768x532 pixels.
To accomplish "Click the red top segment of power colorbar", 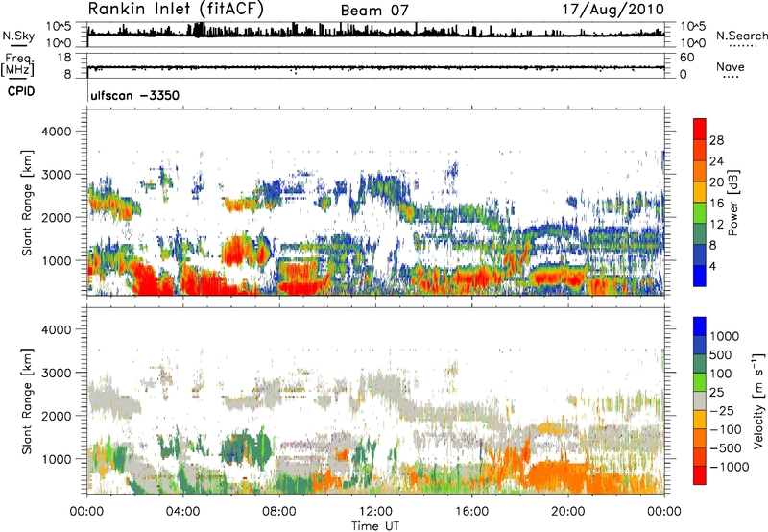I will point(700,129).
